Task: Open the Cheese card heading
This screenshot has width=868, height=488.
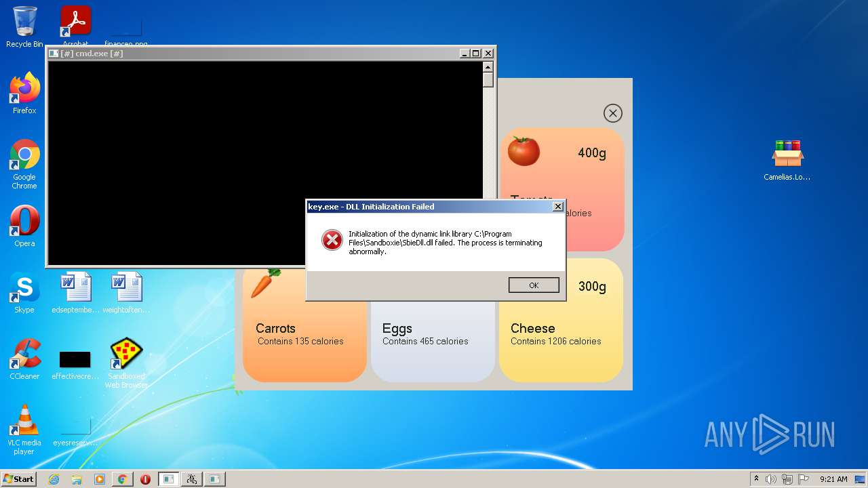Action: pos(532,328)
